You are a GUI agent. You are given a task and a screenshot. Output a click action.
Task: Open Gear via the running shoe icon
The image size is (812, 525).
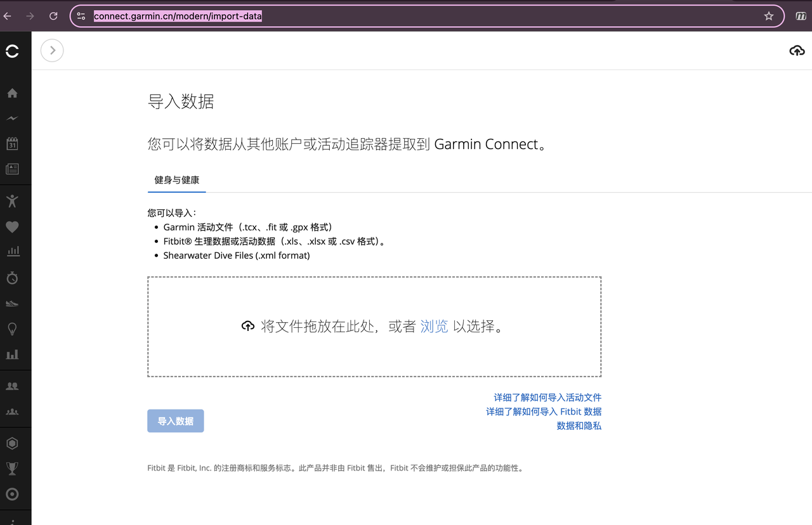point(12,303)
